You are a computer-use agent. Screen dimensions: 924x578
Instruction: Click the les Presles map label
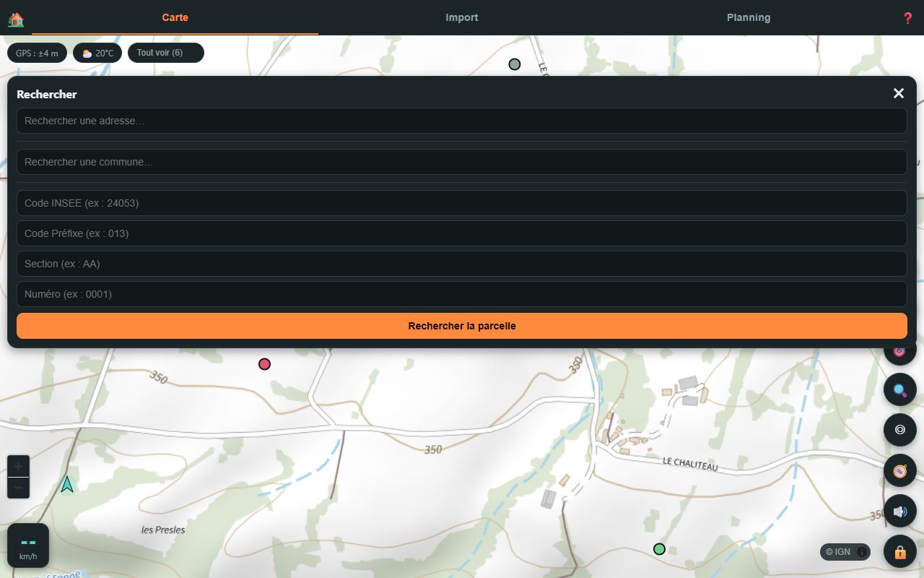coord(163,530)
